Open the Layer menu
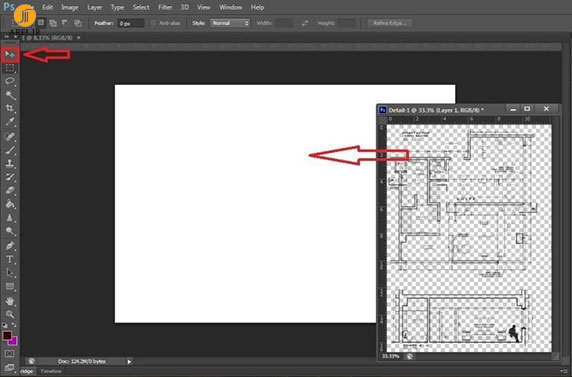This screenshot has width=572, height=377. pyautogui.click(x=94, y=7)
